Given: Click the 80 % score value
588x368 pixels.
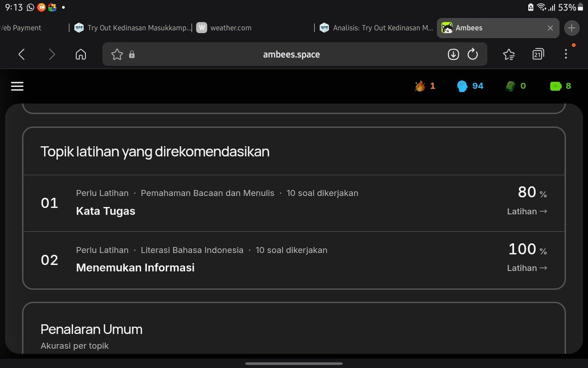Looking at the screenshot, I should pyautogui.click(x=532, y=192).
